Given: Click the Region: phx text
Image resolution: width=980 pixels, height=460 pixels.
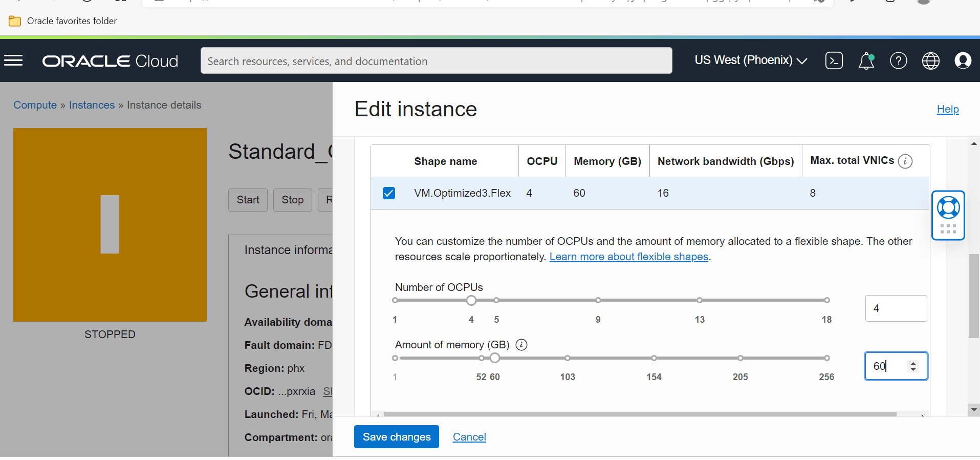Looking at the screenshot, I should click(274, 368).
